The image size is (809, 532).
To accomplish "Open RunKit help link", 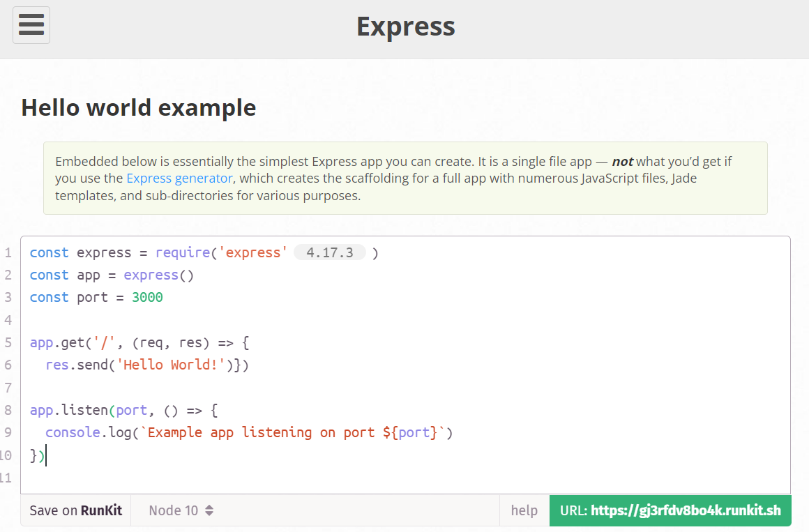I will coord(524,510).
